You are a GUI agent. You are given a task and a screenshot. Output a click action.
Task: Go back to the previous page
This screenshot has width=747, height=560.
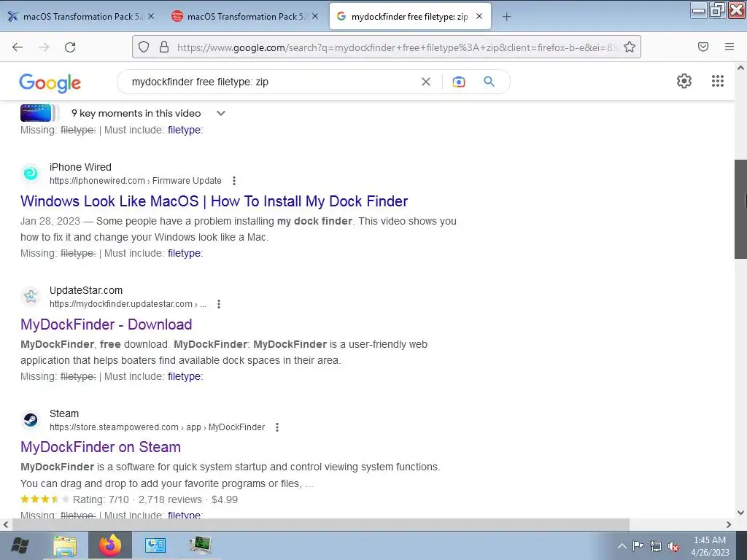tap(18, 47)
